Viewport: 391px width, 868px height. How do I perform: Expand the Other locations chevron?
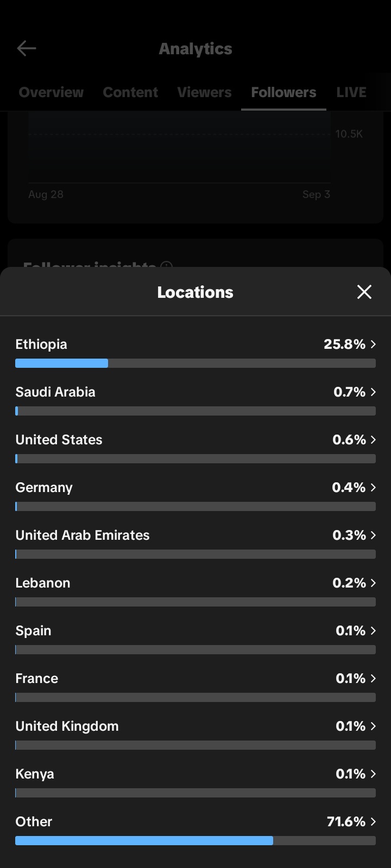373,821
